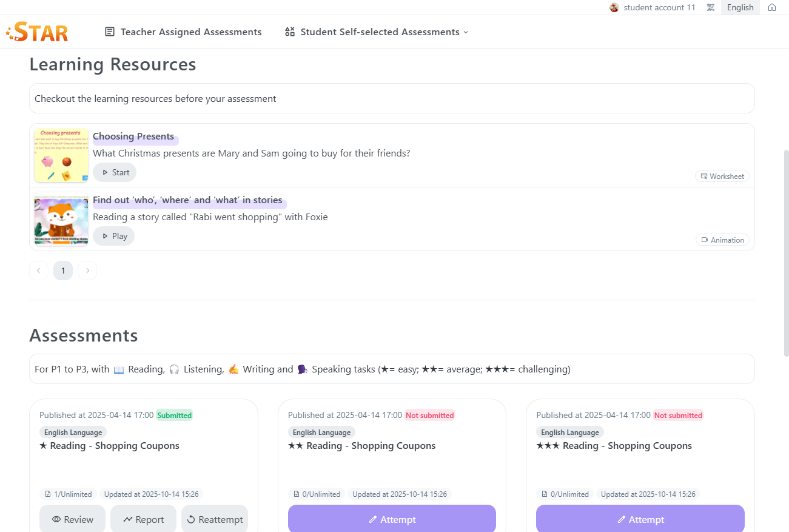This screenshot has width=789, height=532.
Task: Switch language to Traditional Chinese (繁)
Action: pyautogui.click(x=710, y=7)
